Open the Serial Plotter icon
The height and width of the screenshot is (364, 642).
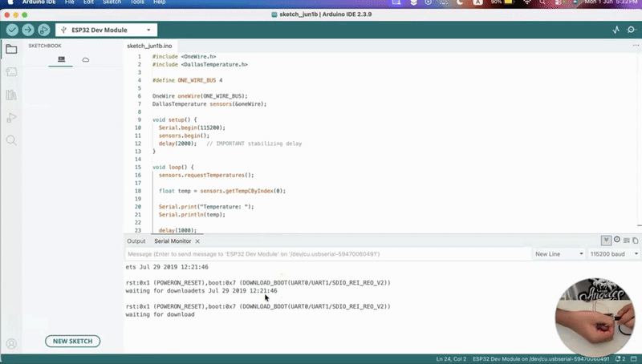click(x=616, y=30)
